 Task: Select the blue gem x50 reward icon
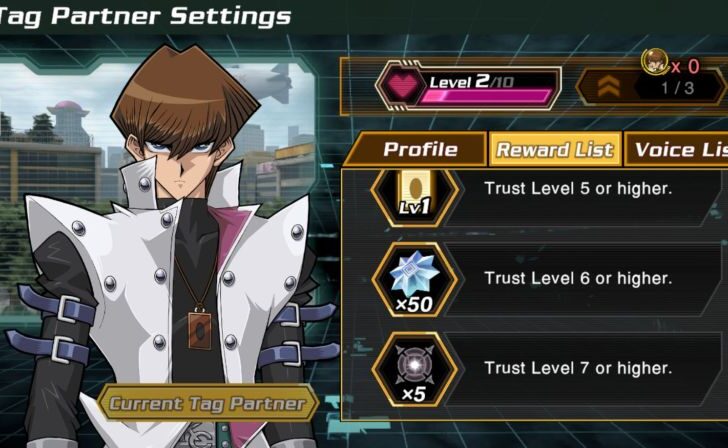(x=414, y=280)
